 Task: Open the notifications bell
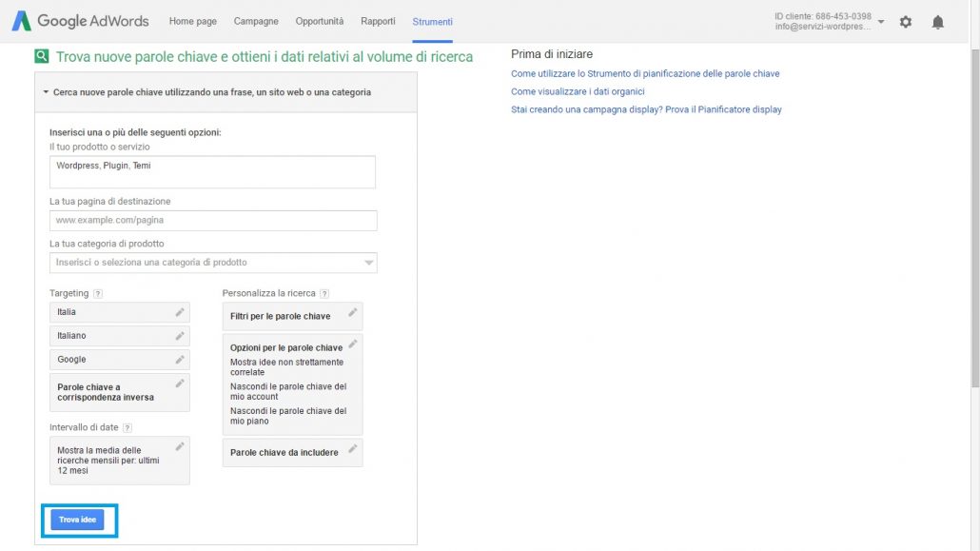click(x=937, y=22)
